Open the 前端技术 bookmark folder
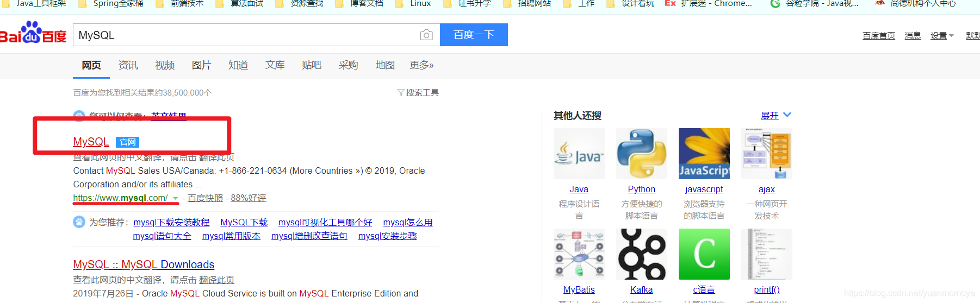The image size is (980, 303). point(181,3)
